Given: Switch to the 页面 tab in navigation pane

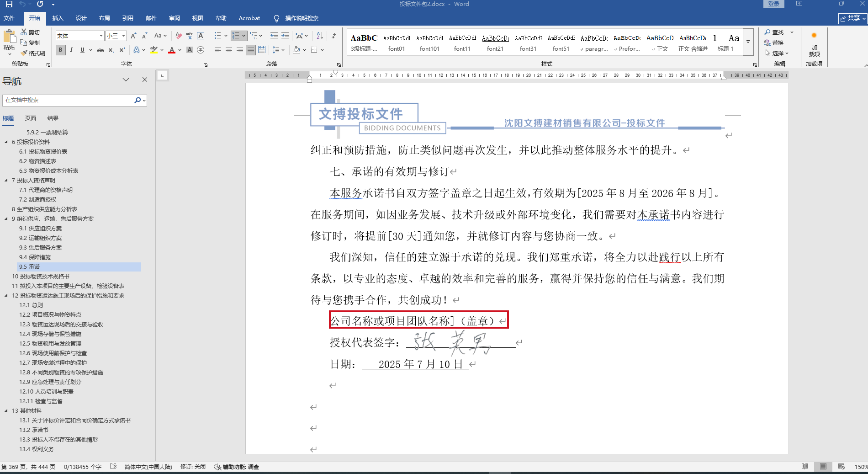Looking at the screenshot, I should (x=31, y=118).
